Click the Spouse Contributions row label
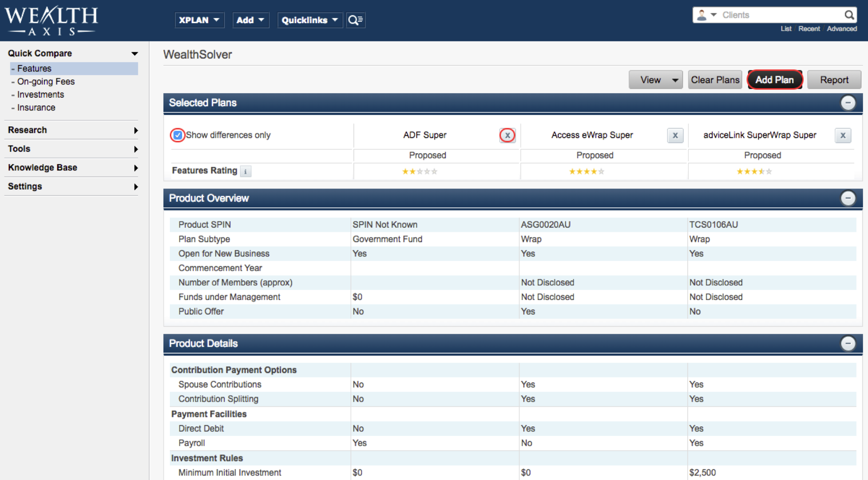Viewport: 868px width, 480px height. (x=220, y=385)
